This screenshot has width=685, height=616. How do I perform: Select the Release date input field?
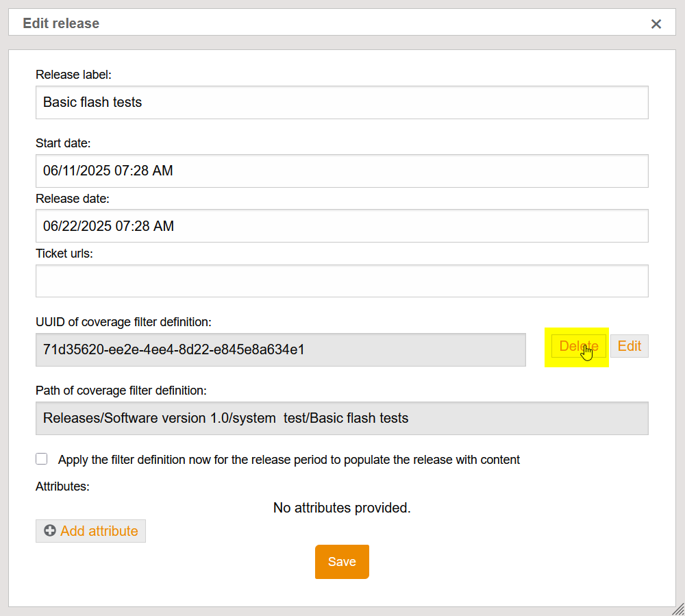342,225
